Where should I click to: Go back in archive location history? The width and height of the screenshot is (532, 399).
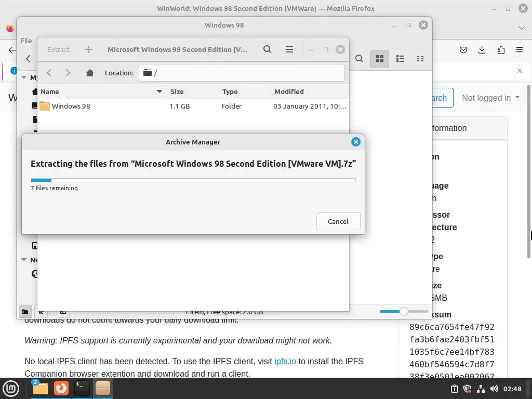[49, 73]
